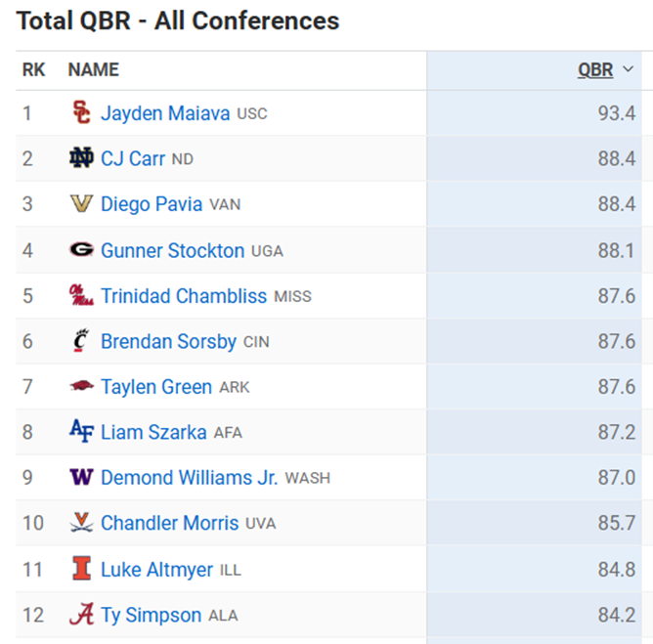Click the Virginia Cavaliers team logo
Screen dimensions: 653x644
click(x=82, y=523)
